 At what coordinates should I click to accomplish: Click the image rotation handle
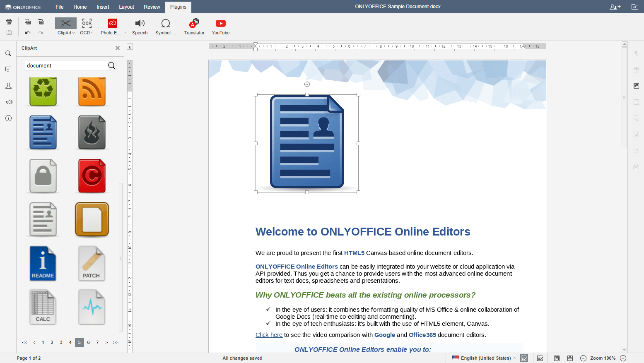tap(307, 84)
